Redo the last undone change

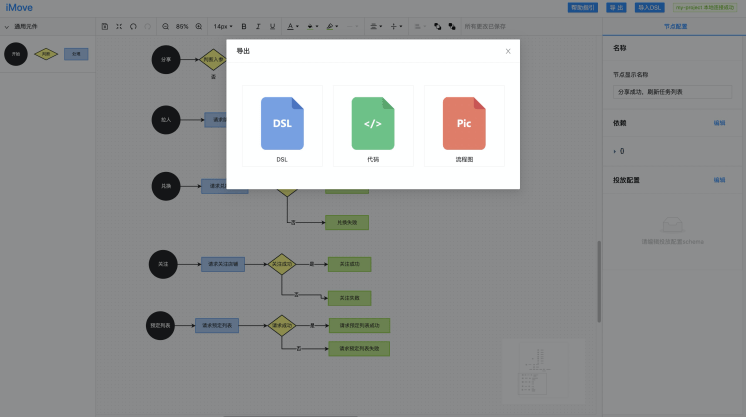tap(147, 27)
